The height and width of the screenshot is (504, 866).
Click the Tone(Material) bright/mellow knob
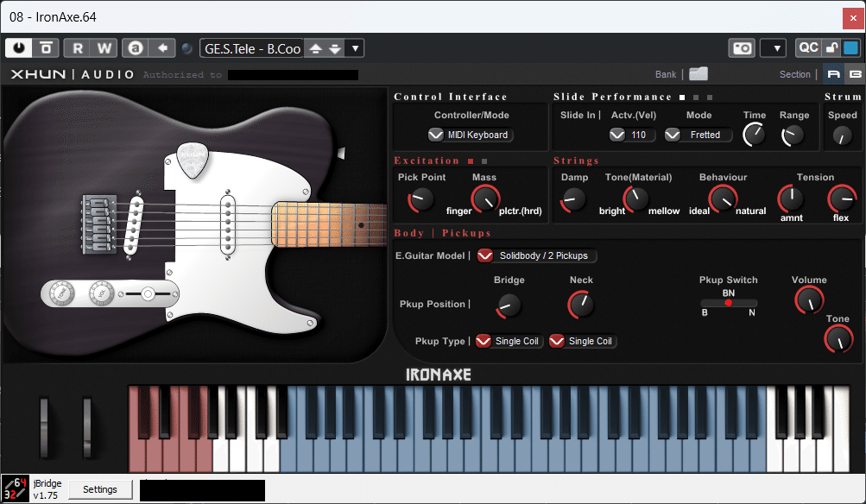click(x=636, y=198)
